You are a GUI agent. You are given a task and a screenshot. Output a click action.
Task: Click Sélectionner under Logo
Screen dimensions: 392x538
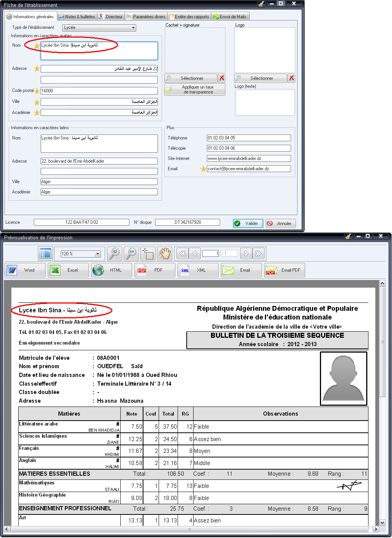point(261,78)
